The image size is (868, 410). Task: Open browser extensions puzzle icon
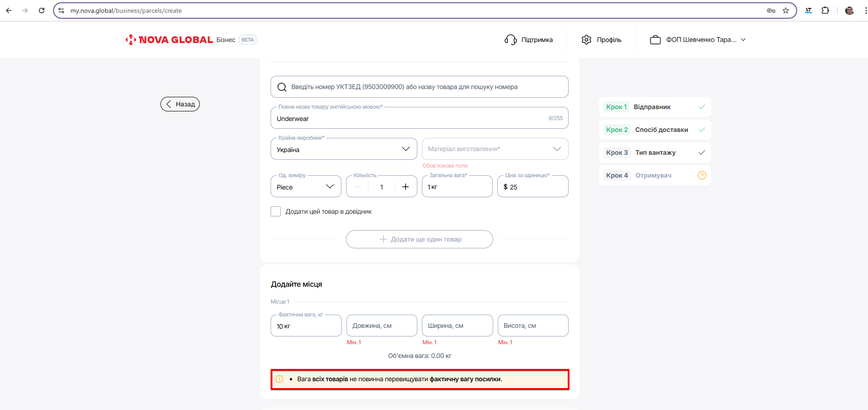[x=825, y=11]
